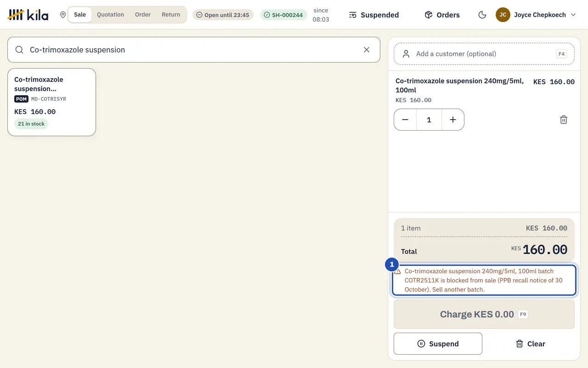Decrease quantity with minus button
588x368 pixels.
pyautogui.click(x=405, y=120)
